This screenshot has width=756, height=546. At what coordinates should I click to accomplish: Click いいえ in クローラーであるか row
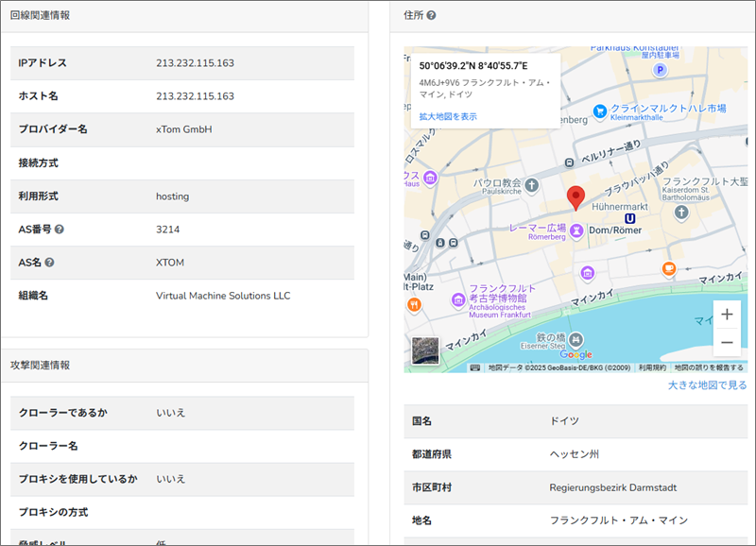coord(170,413)
